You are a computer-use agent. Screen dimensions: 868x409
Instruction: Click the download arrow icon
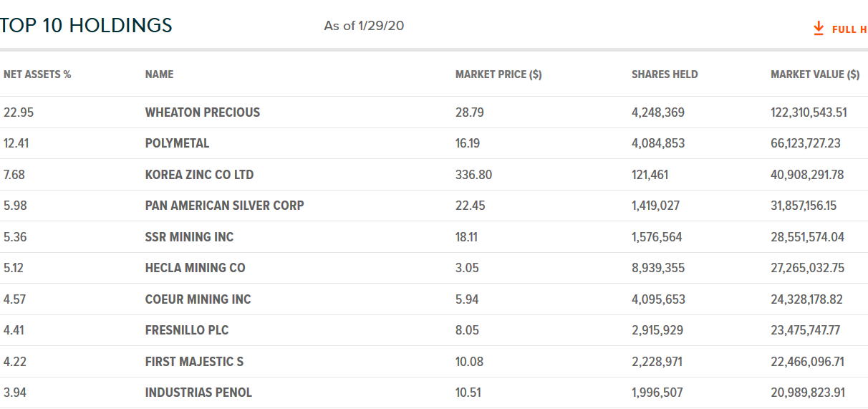819,29
